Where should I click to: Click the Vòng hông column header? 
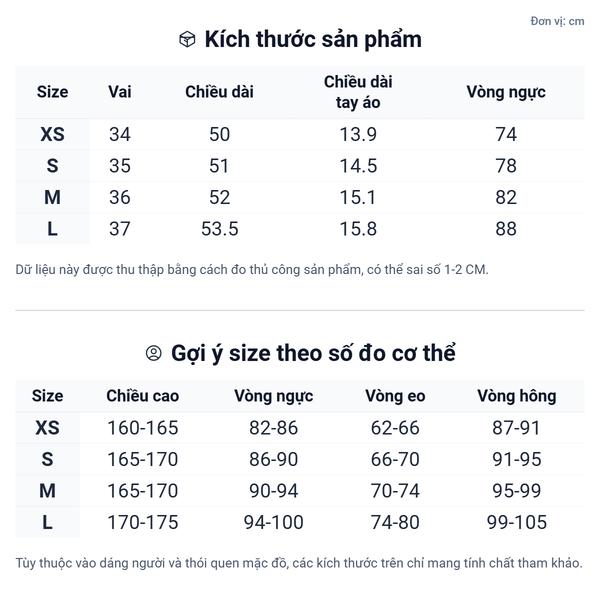point(516,396)
